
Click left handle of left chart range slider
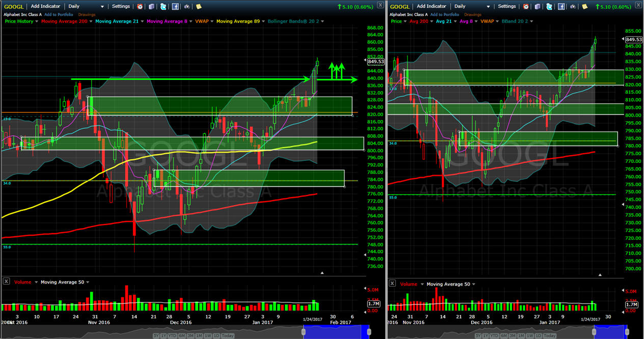coord(304,332)
